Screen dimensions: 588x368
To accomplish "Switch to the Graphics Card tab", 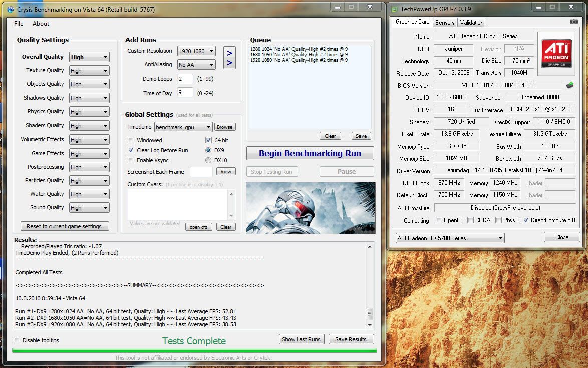I will click(412, 22).
